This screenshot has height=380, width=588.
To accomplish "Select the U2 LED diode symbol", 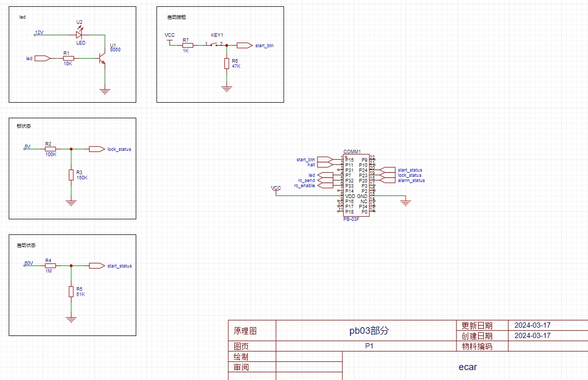I will 79,35.
